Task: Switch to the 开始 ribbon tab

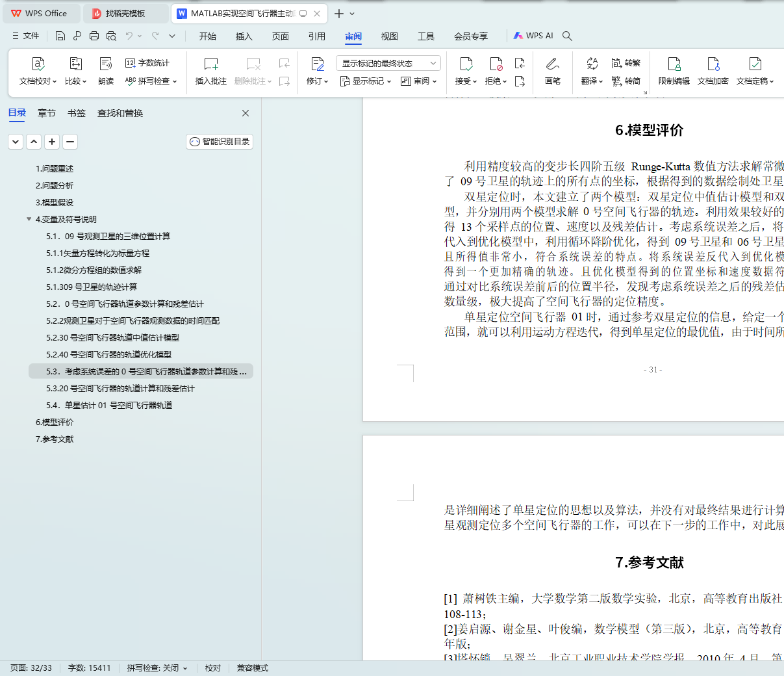Action: pyautogui.click(x=208, y=36)
